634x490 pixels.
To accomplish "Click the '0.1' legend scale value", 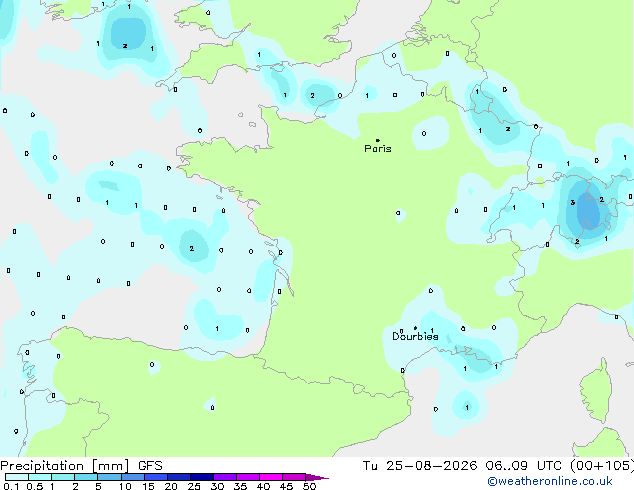I will (x=11, y=486).
